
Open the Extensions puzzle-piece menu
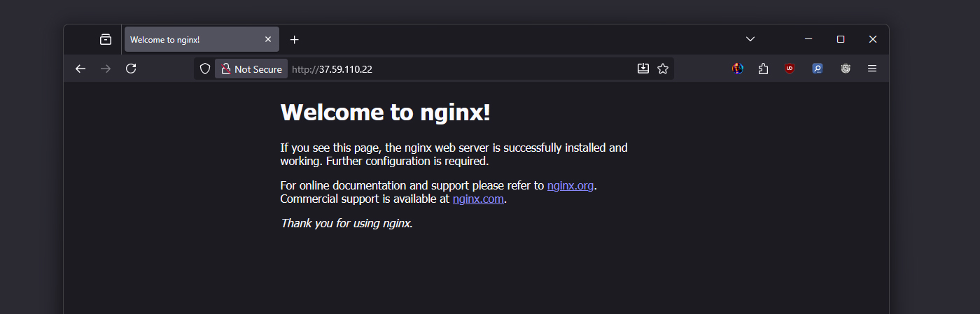pos(764,69)
